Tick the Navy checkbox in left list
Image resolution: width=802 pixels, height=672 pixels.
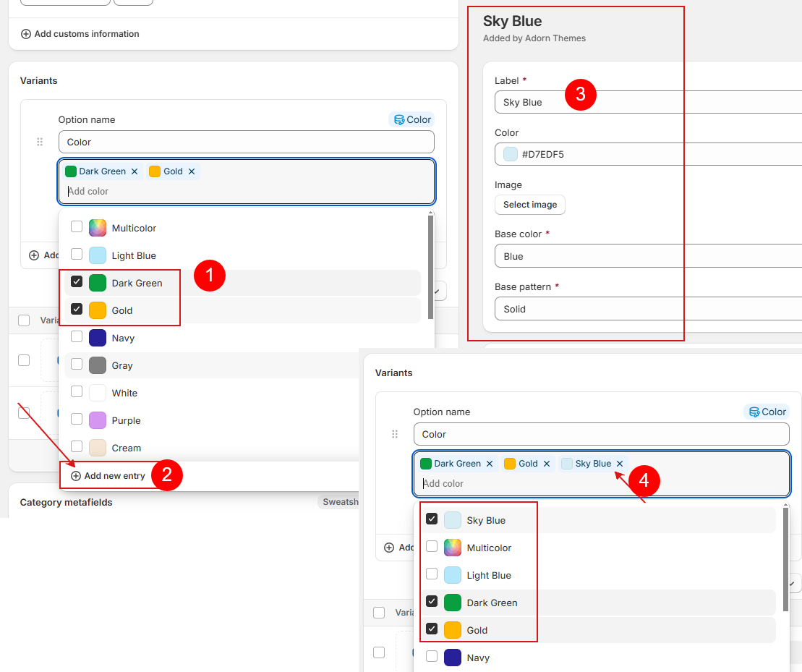pyautogui.click(x=77, y=337)
